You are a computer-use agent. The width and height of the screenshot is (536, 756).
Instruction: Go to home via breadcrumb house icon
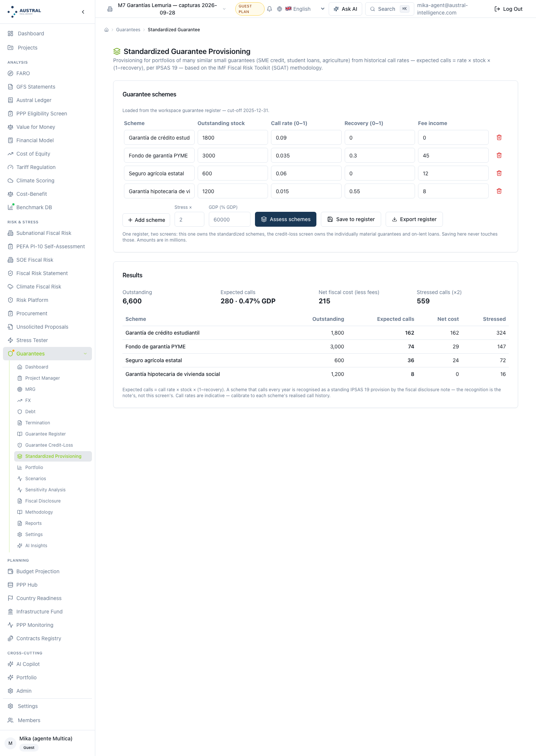[106, 30]
